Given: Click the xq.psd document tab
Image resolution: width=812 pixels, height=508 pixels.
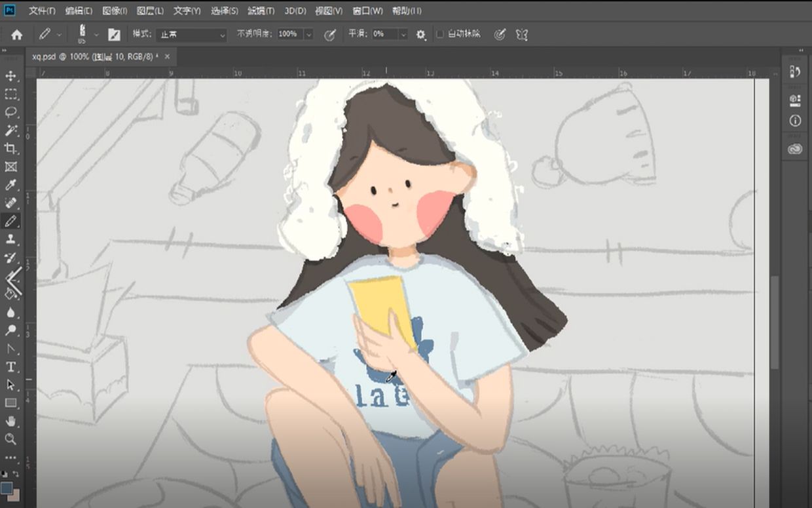Looking at the screenshot, I should 72,57.
